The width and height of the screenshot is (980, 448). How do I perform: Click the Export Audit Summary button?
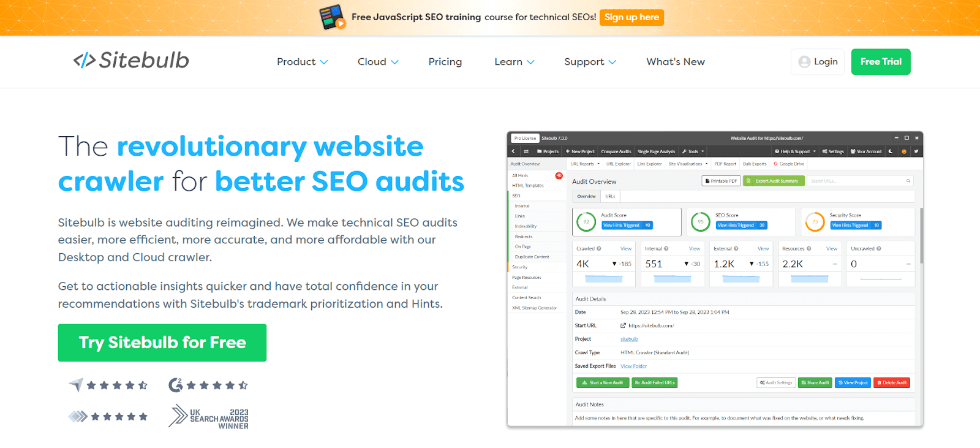tap(774, 181)
